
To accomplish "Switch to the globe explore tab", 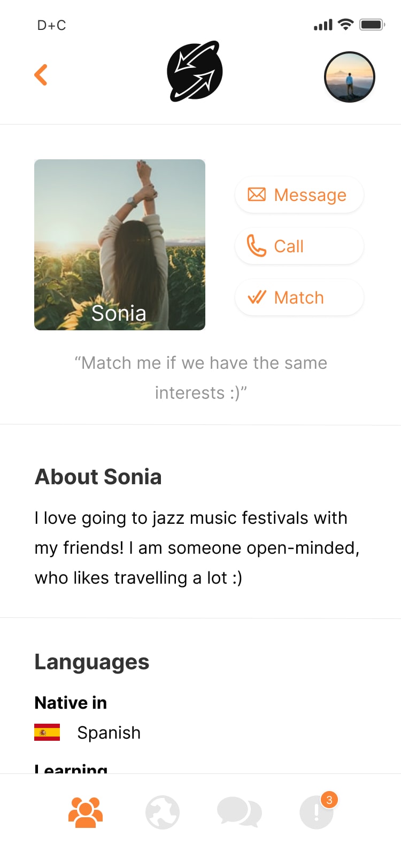I will tap(163, 812).
